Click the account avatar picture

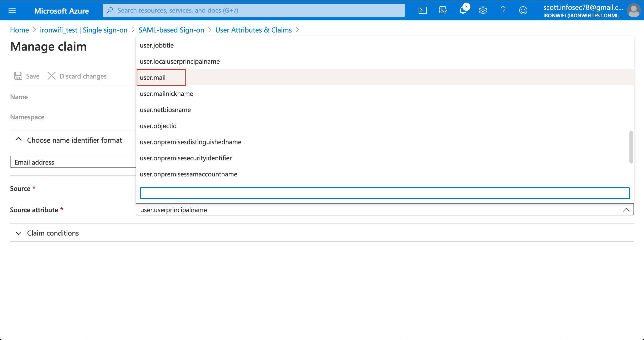(x=634, y=10)
